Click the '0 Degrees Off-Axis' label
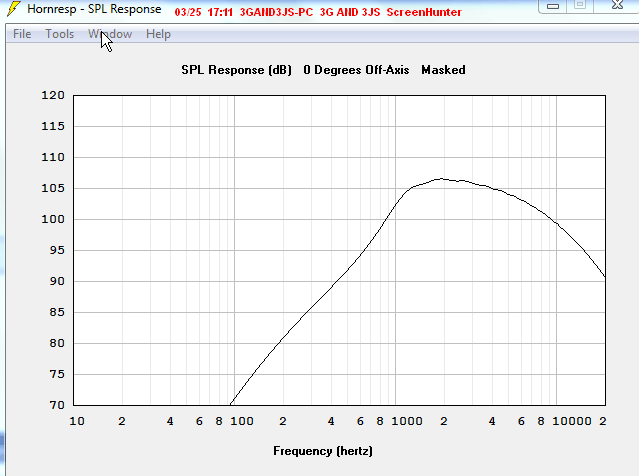 coord(356,70)
